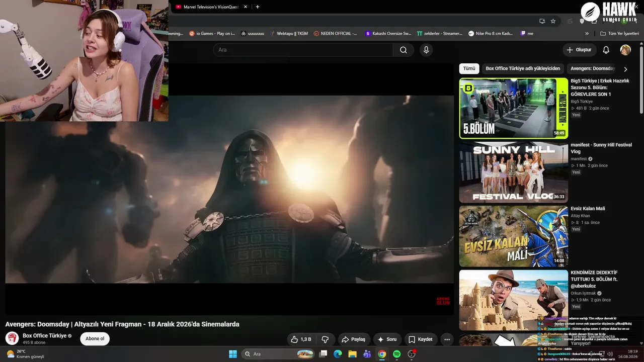The height and width of the screenshot is (362, 644).
Task: Open the Altay Khan channel name
Action: 580,216
